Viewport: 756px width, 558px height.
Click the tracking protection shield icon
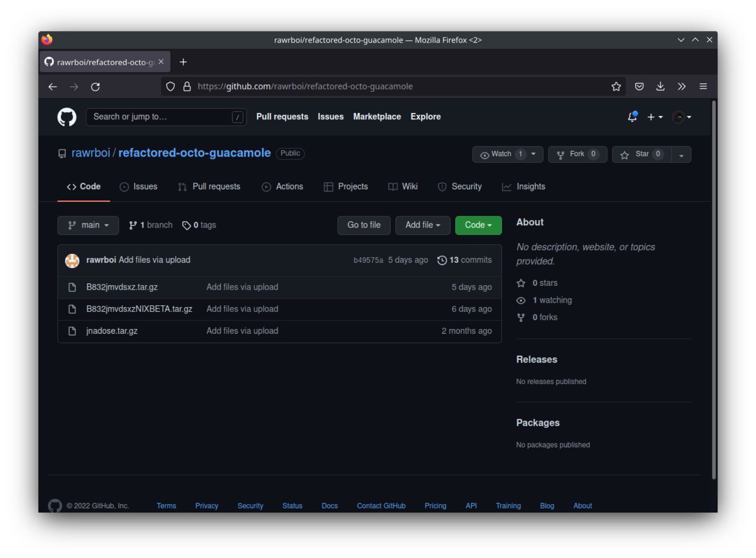click(171, 86)
